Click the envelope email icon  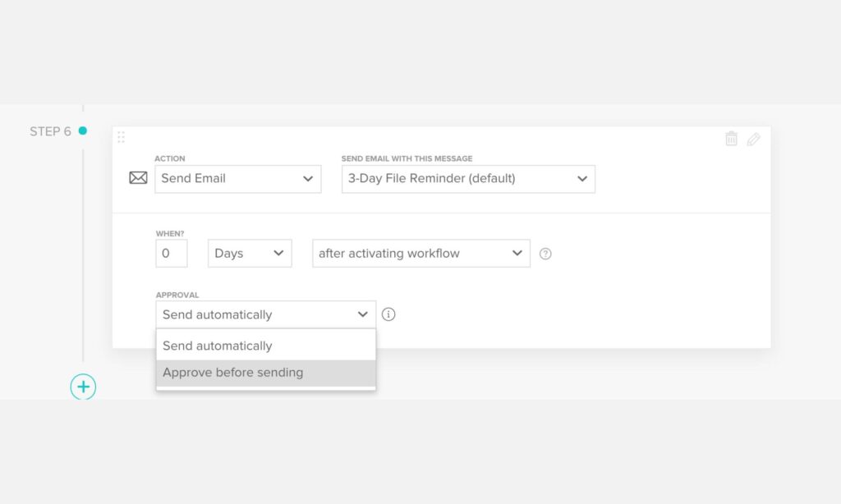click(x=138, y=178)
